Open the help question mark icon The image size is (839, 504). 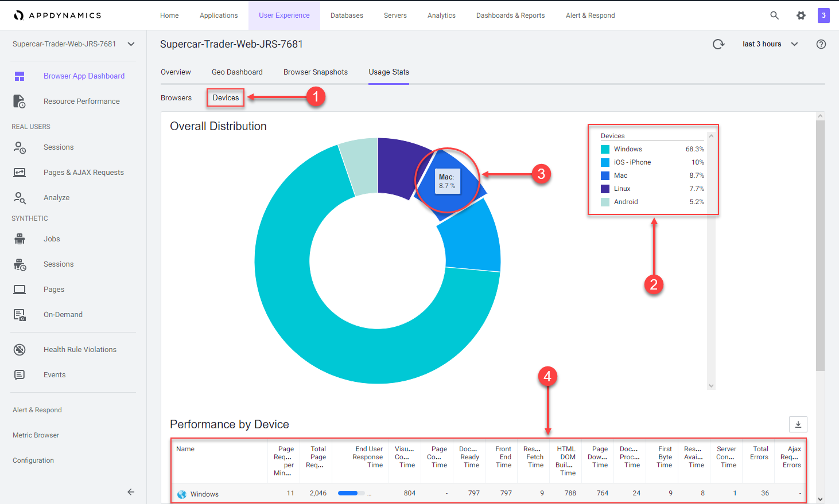821,44
